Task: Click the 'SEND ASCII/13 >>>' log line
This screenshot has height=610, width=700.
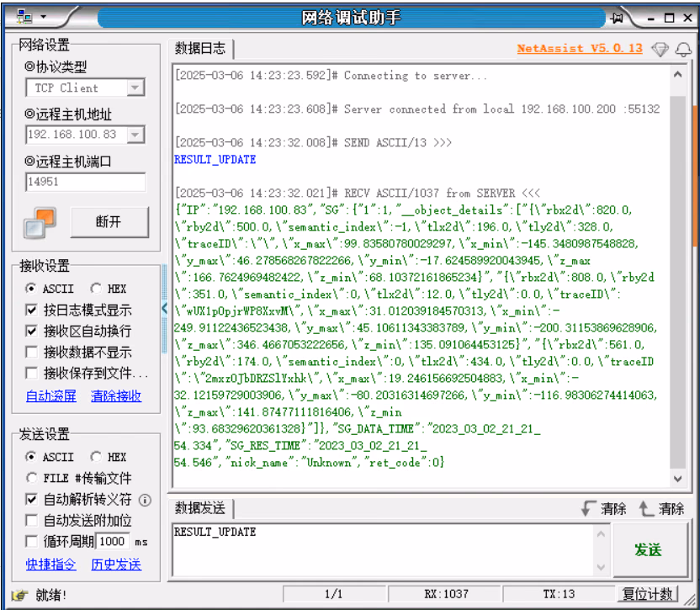Action: tap(313, 142)
